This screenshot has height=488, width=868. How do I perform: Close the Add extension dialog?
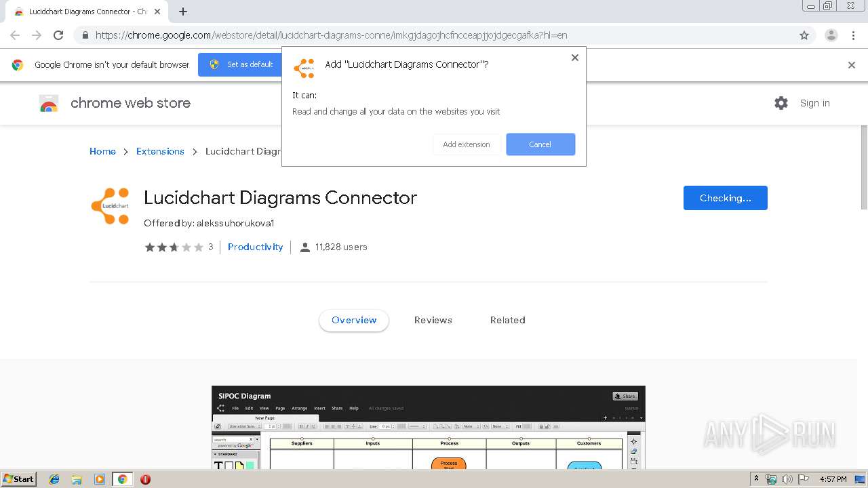click(574, 58)
